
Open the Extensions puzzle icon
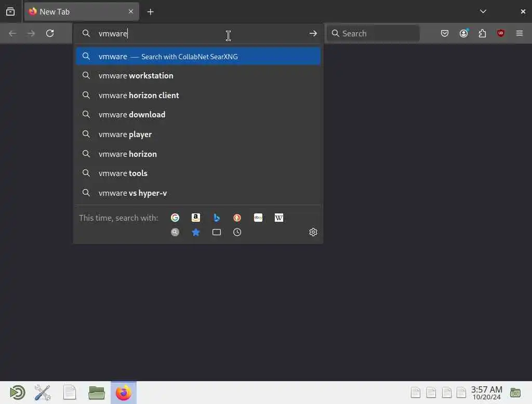(482, 33)
